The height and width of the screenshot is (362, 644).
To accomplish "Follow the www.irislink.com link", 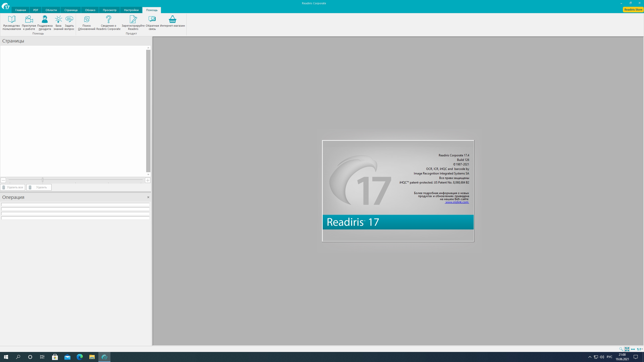I will pos(457,202).
